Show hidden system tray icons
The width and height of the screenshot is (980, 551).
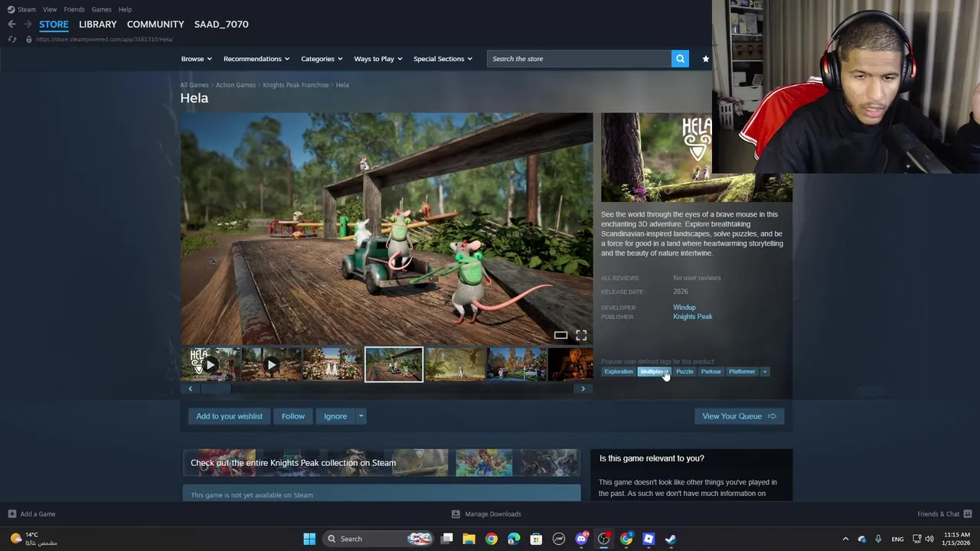[845, 539]
